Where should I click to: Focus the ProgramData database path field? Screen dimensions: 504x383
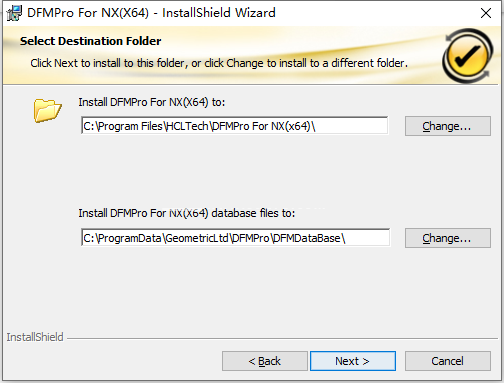(x=235, y=238)
